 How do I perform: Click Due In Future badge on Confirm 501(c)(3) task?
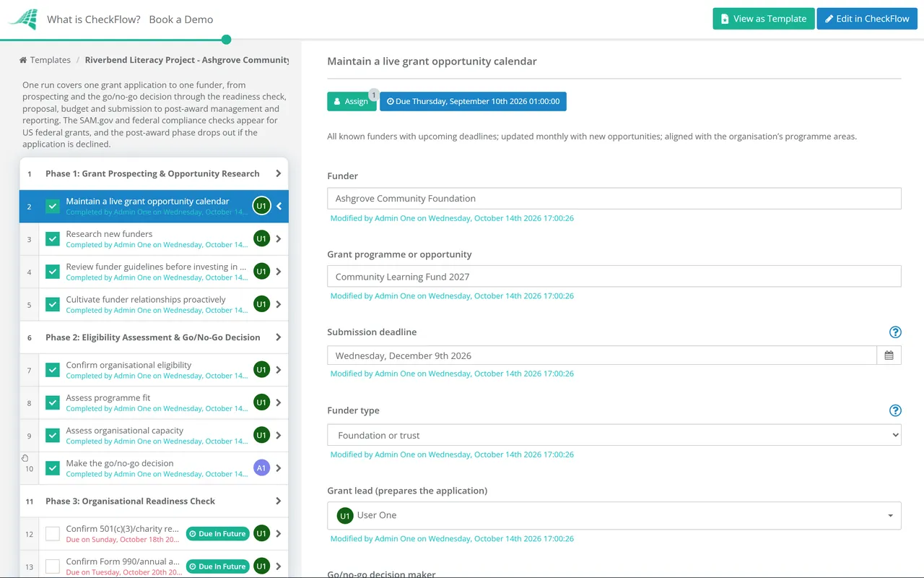[x=217, y=534]
